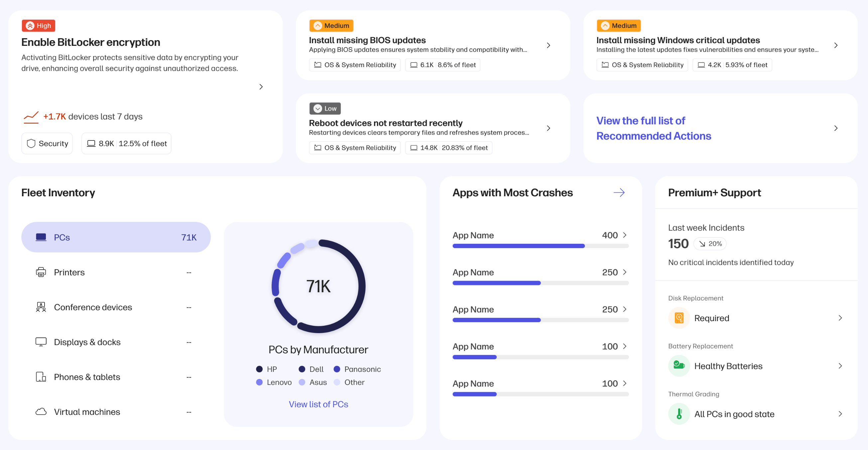This screenshot has width=868, height=450.
Task: Click OS & System Reliability icon on Reboot card
Action: (x=317, y=147)
